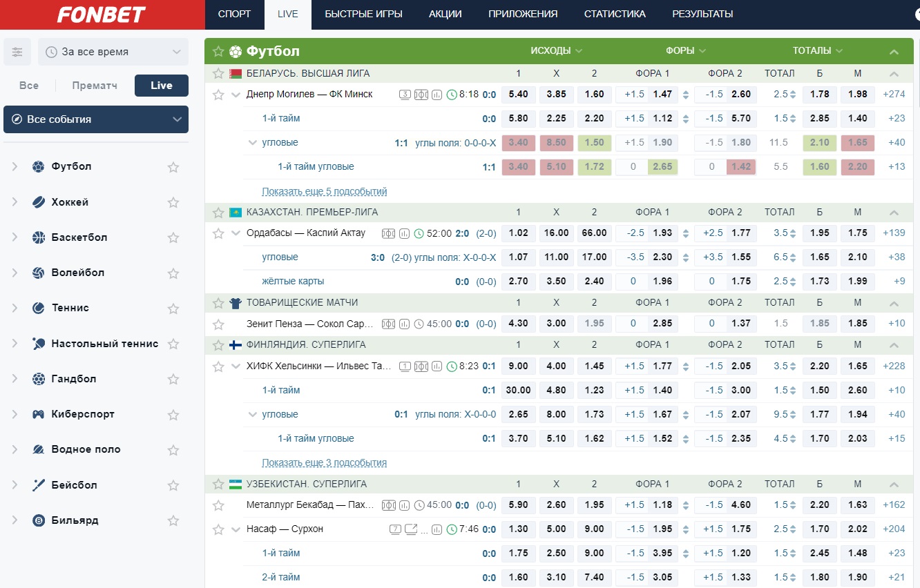920x588 pixels.
Task: Click the Fonbet logo
Action: click(x=102, y=14)
